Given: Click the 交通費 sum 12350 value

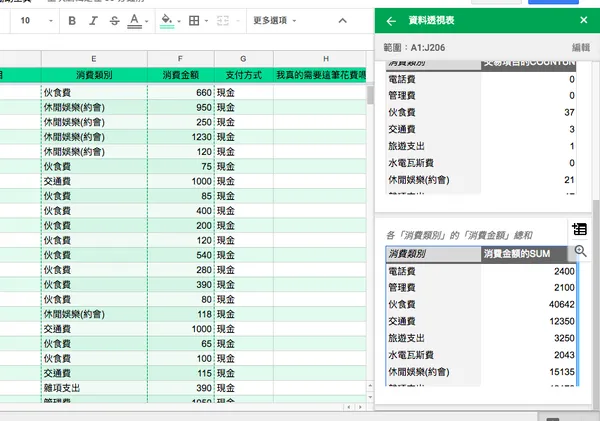Looking at the screenshot, I should click(x=561, y=321).
